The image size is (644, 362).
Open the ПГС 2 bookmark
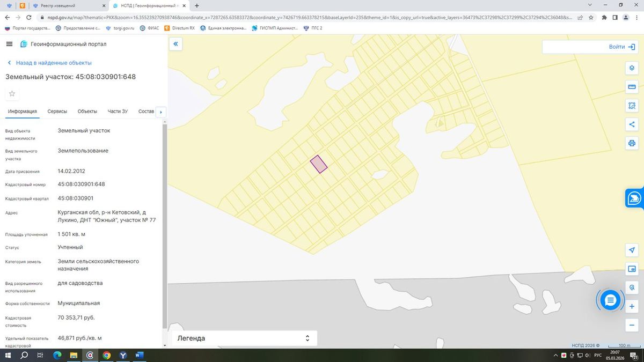click(313, 28)
